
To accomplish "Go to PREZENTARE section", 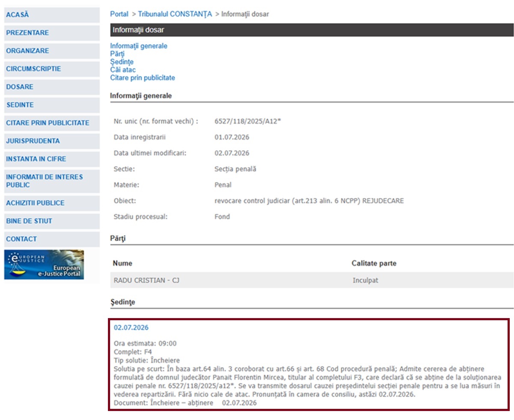I will tap(52, 33).
